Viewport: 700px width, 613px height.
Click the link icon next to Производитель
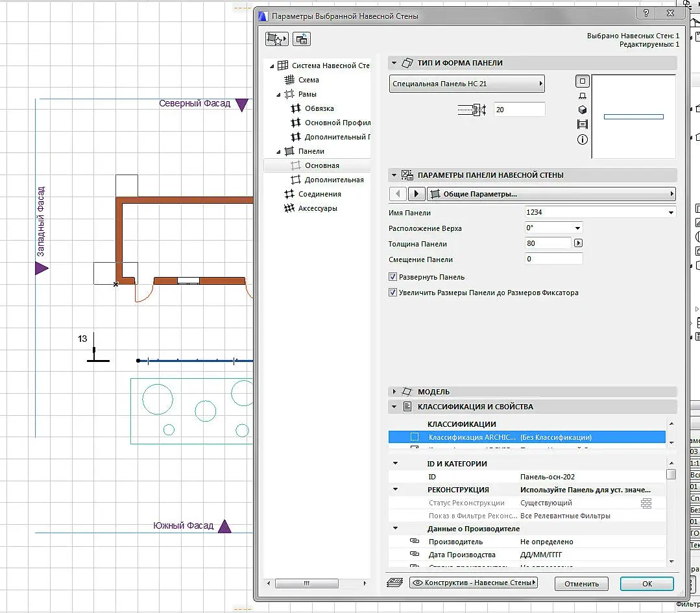click(414, 542)
